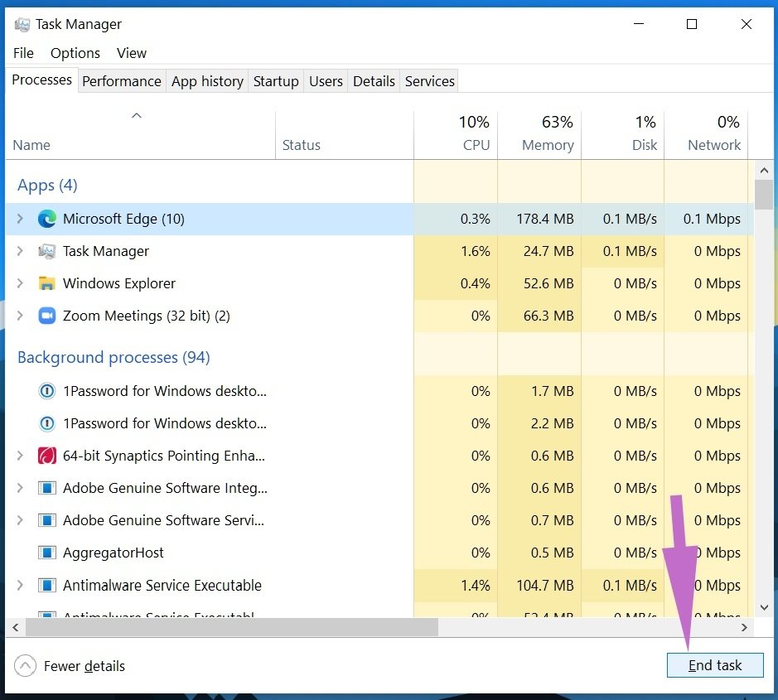Screen dimensions: 778x700
Task: Switch to the Details tab
Action: pyautogui.click(x=374, y=81)
